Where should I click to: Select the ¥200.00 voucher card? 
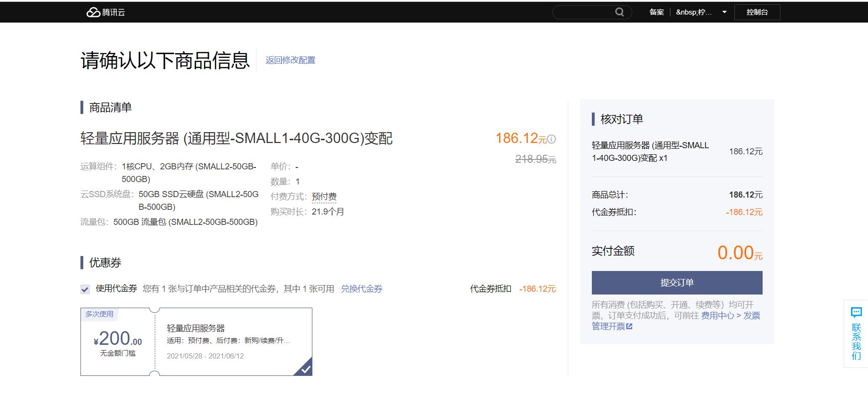coord(196,342)
